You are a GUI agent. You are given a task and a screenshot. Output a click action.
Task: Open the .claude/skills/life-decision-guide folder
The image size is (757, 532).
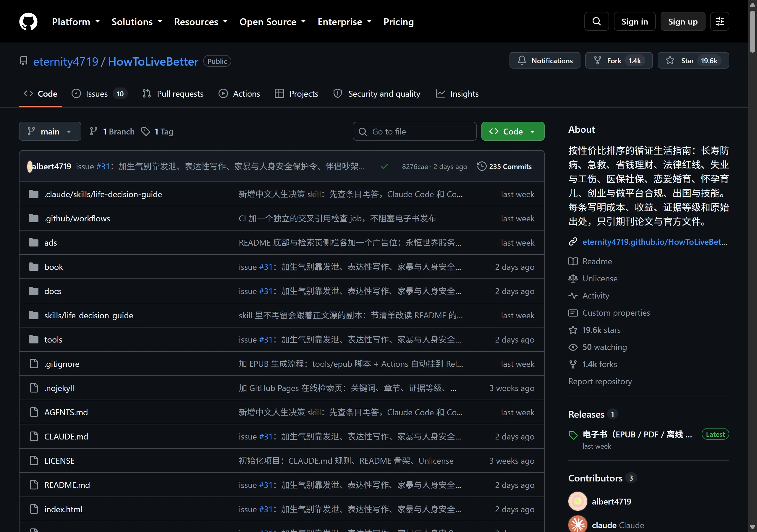pos(103,194)
